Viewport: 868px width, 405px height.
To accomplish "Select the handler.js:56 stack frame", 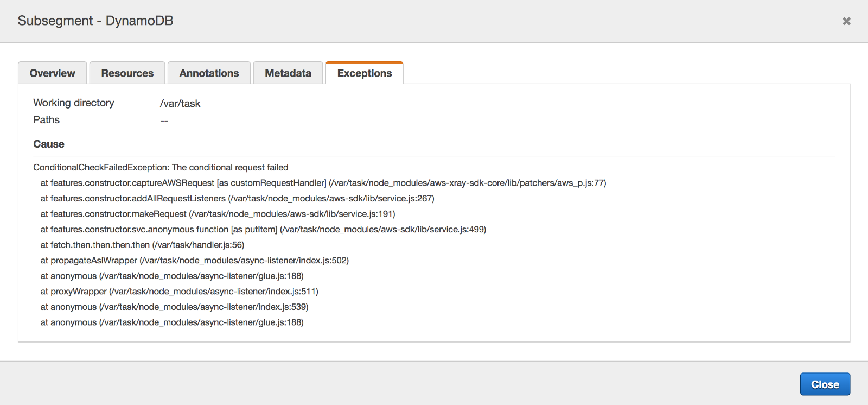I will pos(142,245).
